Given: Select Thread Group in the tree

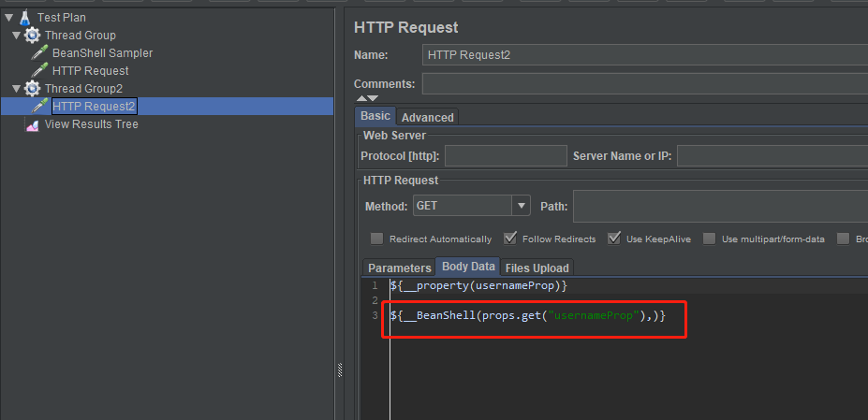Looking at the screenshot, I should (x=81, y=36).
